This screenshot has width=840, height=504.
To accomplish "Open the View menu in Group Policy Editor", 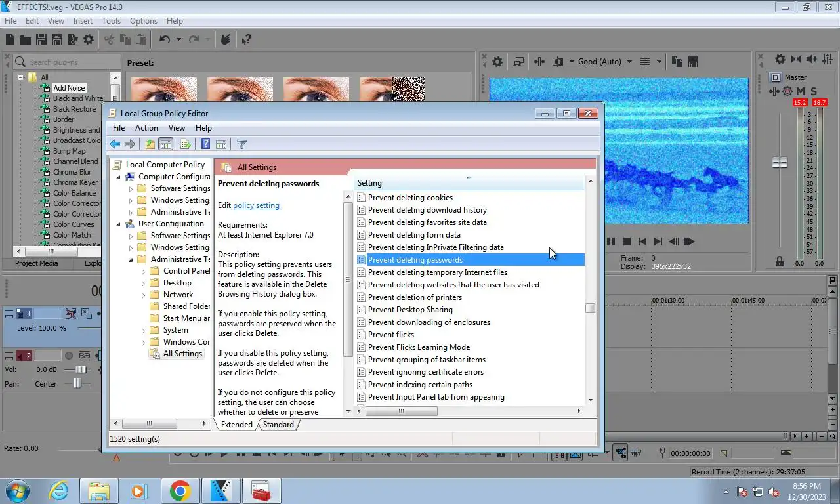I will tap(177, 128).
